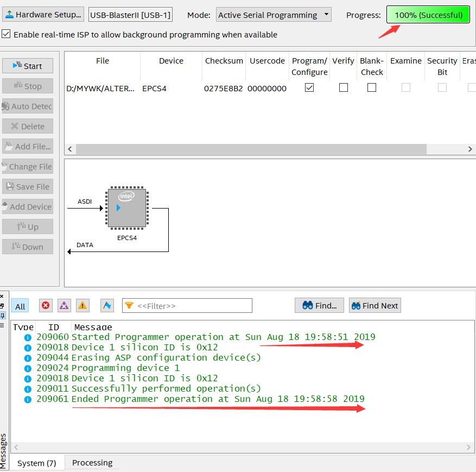Click the Add File button

pyautogui.click(x=28, y=146)
